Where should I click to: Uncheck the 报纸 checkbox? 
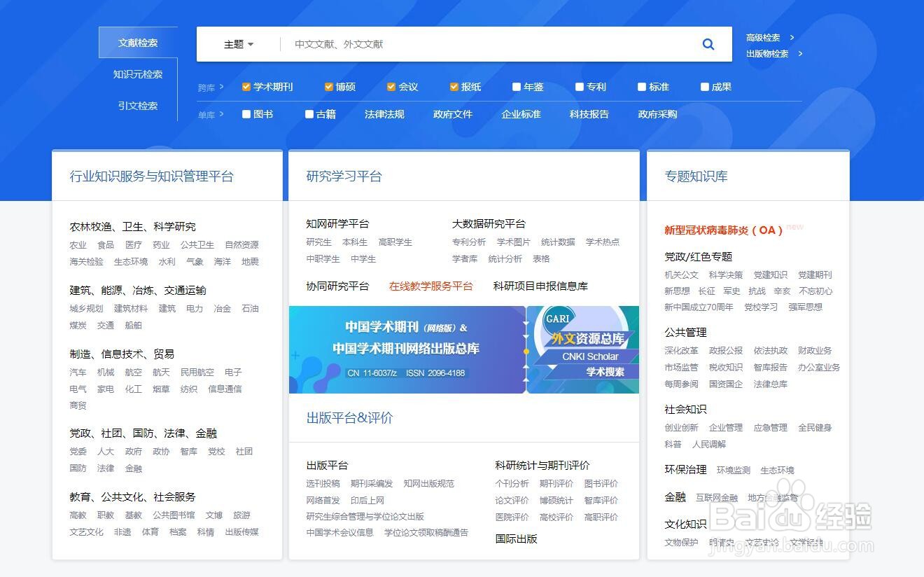453,86
